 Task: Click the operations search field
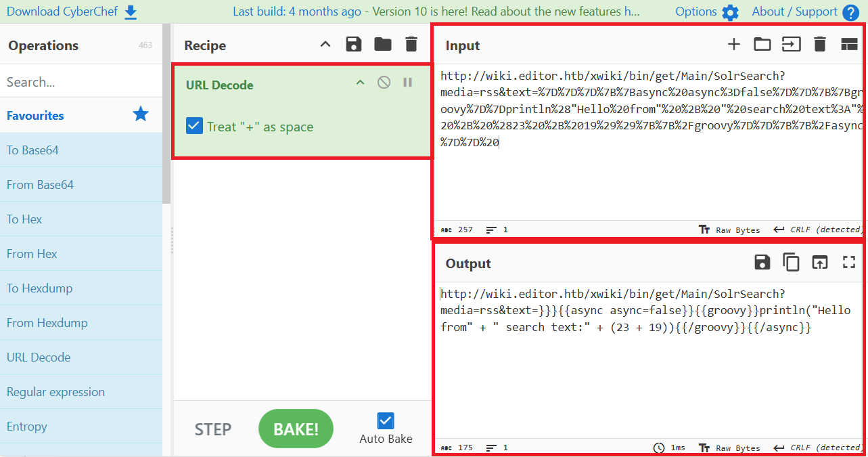81,82
